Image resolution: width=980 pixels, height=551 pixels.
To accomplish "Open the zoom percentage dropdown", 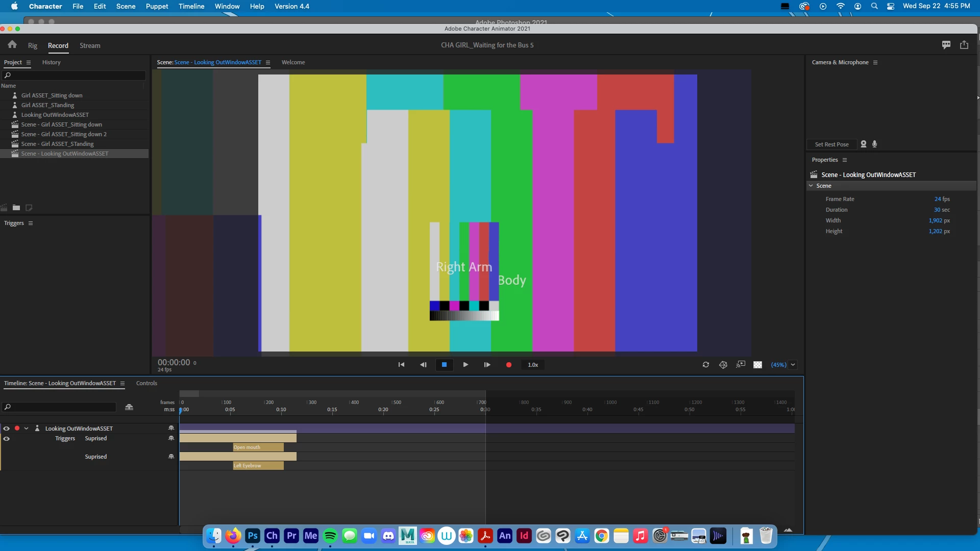I will [793, 365].
